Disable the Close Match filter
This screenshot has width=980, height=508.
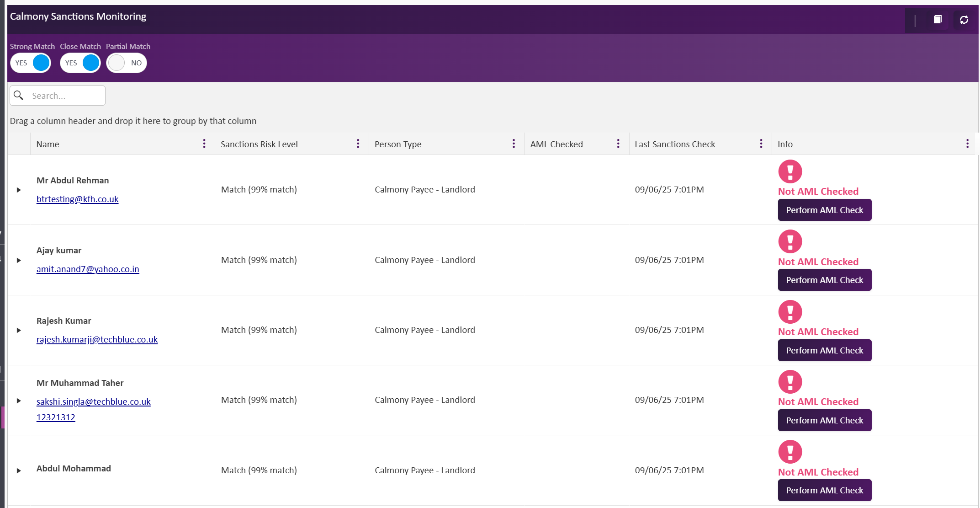[80, 63]
